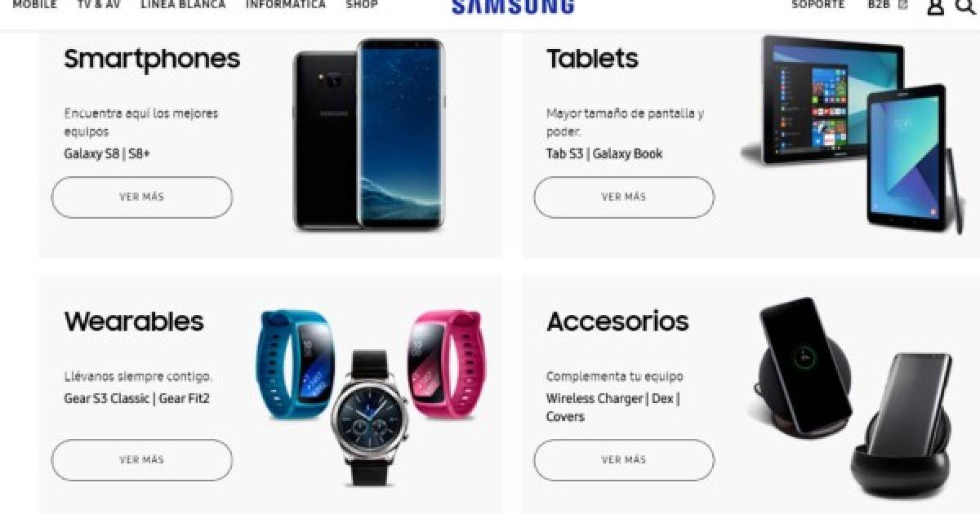Click VER MÁS under Accesorios
The height and width of the screenshot is (514, 980).
[x=624, y=460]
